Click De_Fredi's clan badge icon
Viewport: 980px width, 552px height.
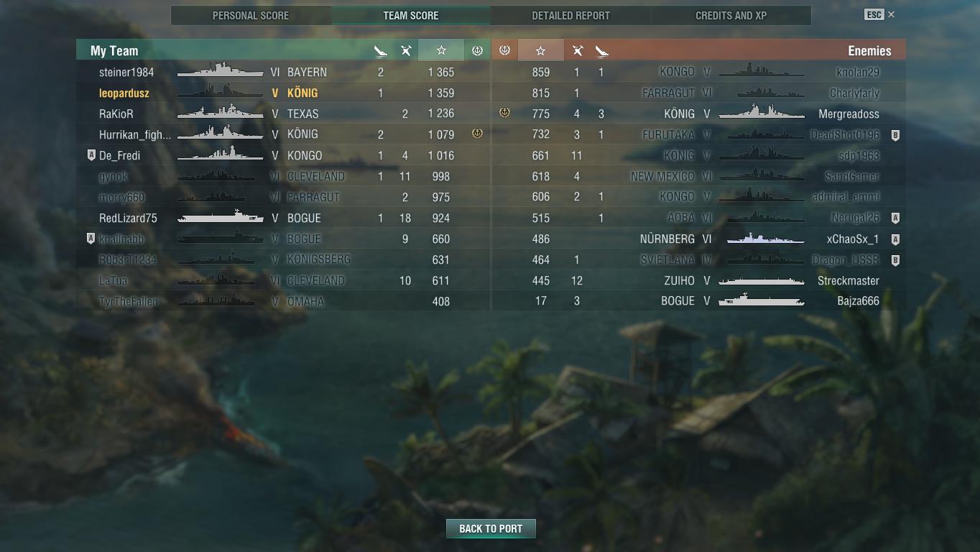point(91,155)
